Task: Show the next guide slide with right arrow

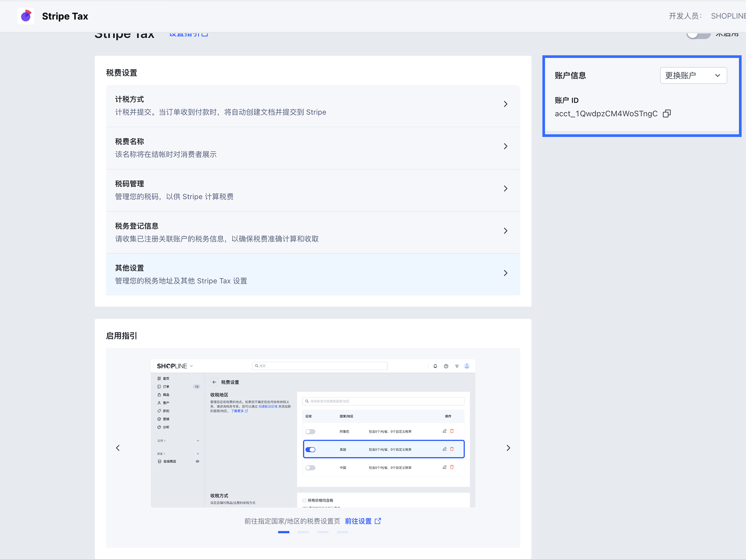Action: (x=508, y=448)
